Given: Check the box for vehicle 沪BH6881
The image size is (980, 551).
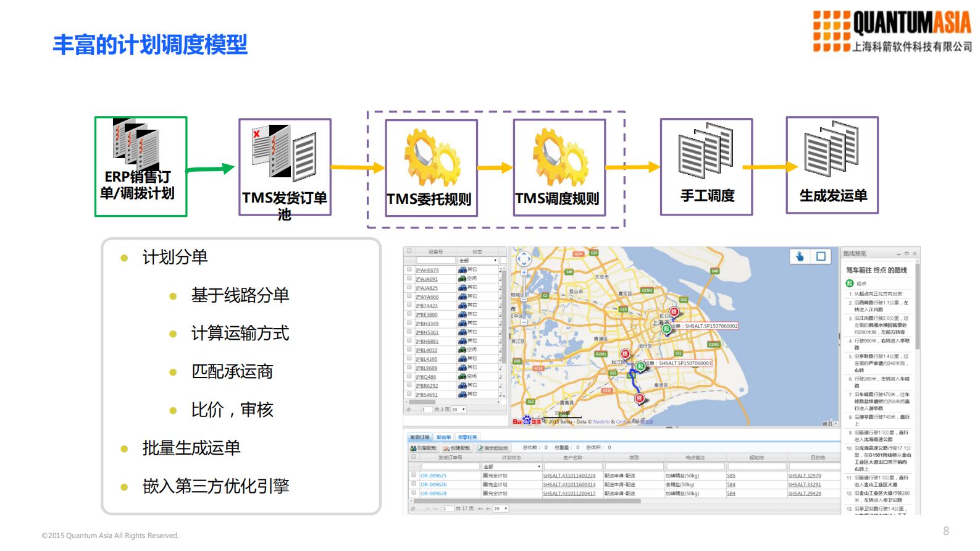Looking at the screenshot, I should point(409,341).
